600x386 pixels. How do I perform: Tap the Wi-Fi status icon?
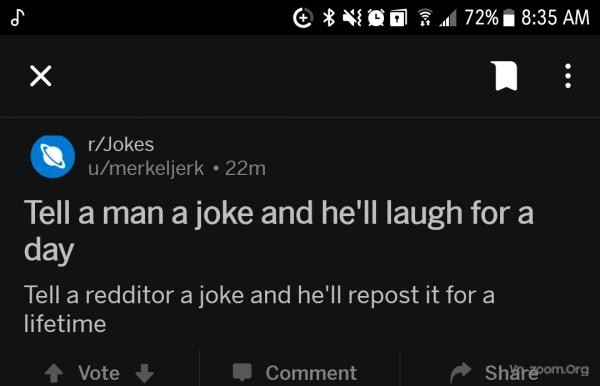(x=424, y=18)
